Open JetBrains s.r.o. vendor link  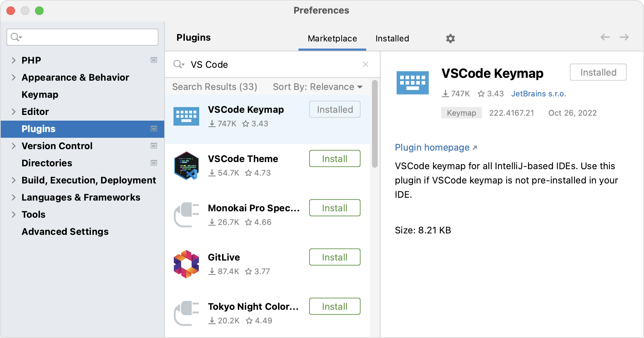[538, 94]
